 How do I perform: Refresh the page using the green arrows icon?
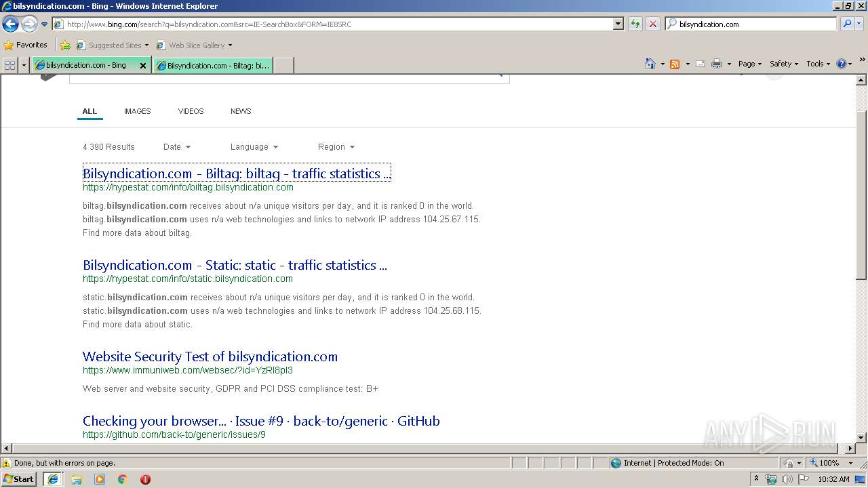tap(635, 24)
